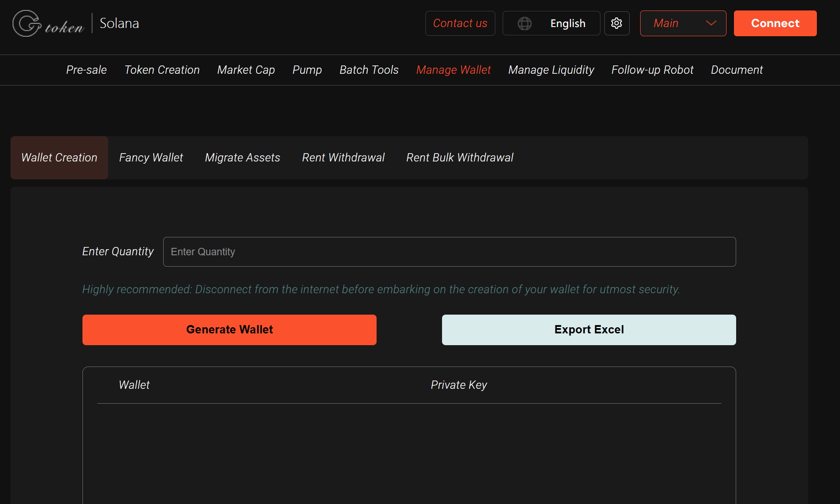Open the Rent Bulk Withdrawal tab
840x504 pixels.
tap(459, 158)
